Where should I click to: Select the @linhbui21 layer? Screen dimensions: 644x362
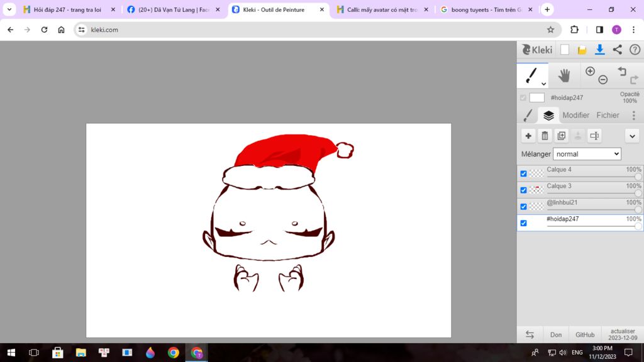[580, 206]
